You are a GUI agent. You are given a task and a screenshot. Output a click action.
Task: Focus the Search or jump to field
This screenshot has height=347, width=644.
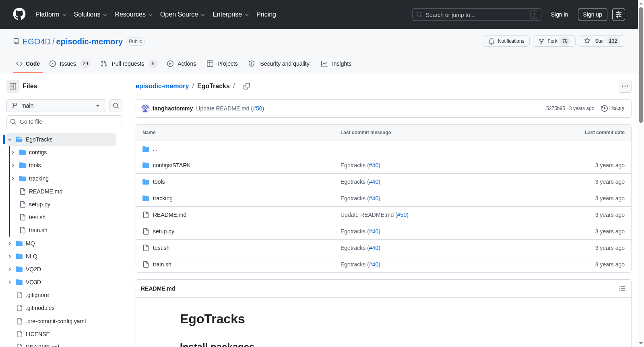(x=477, y=15)
